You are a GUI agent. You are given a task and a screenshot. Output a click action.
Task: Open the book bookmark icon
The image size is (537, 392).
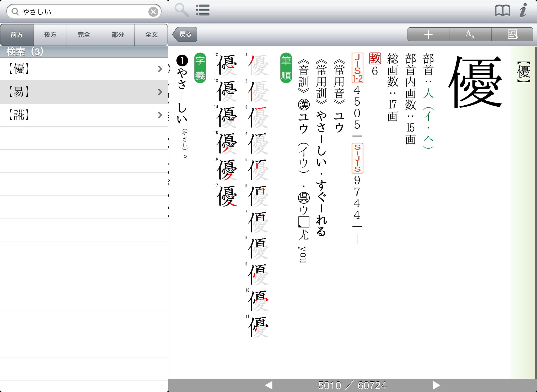click(502, 11)
